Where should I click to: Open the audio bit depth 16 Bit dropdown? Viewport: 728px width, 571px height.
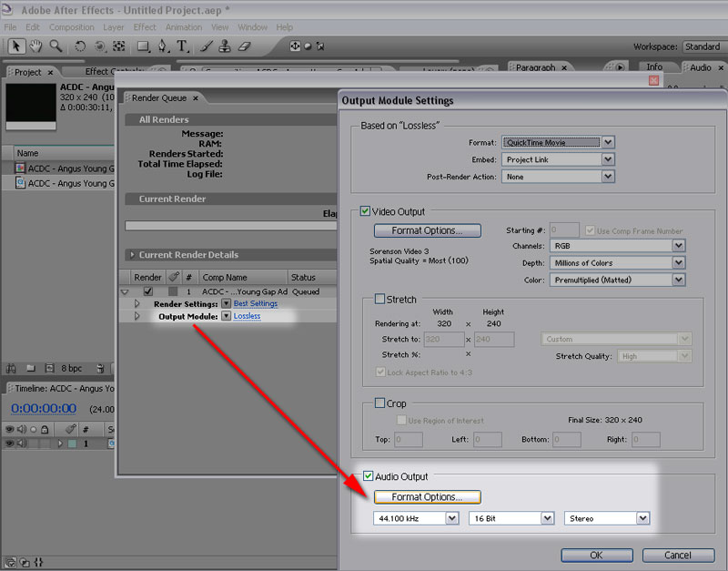(511, 518)
